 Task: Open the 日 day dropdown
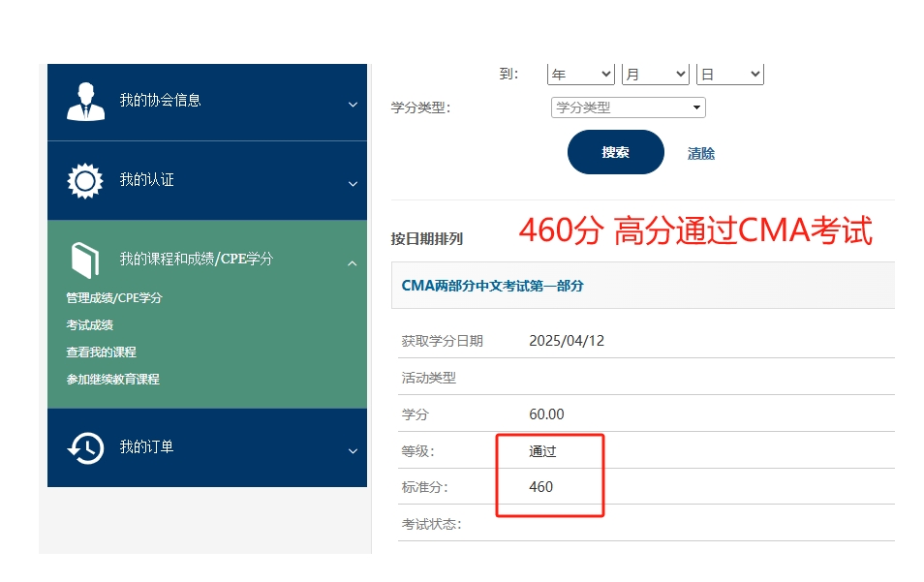[729, 75]
